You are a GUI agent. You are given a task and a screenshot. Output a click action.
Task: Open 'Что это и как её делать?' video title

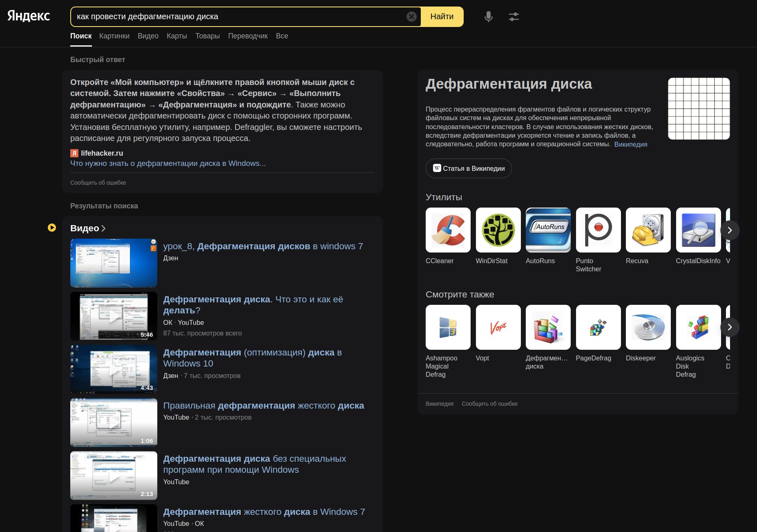[x=253, y=305]
